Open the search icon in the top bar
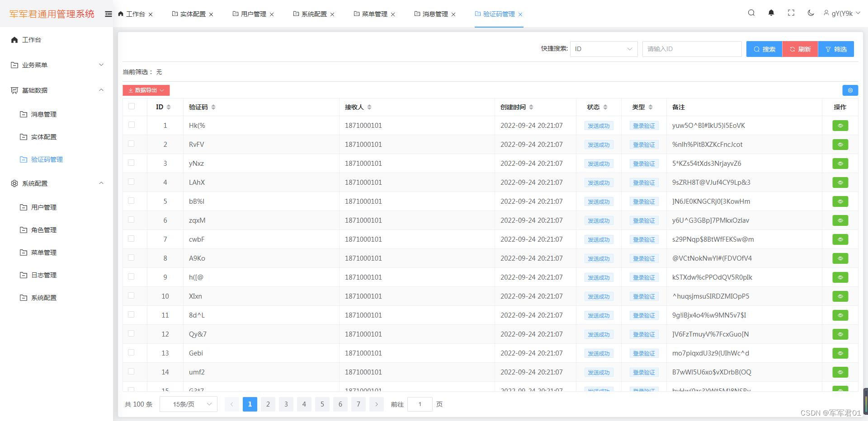The width and height of the screenshot is (868, 421). pyautogui.click(x=751, y=13)
